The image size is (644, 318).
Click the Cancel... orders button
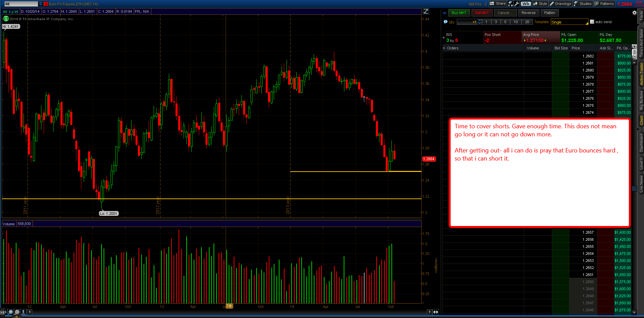pos(505,13)
